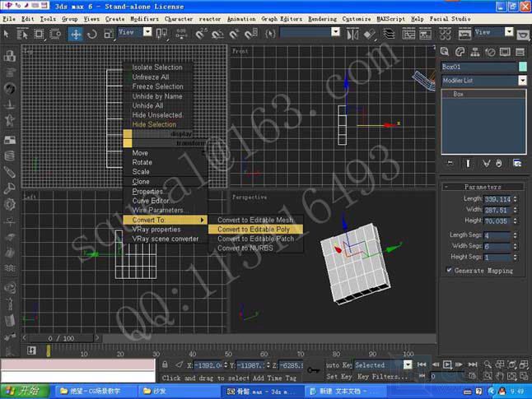Open the Modifiers menu
The height and width of the screenshot is (399, 532).
(145, 19)
